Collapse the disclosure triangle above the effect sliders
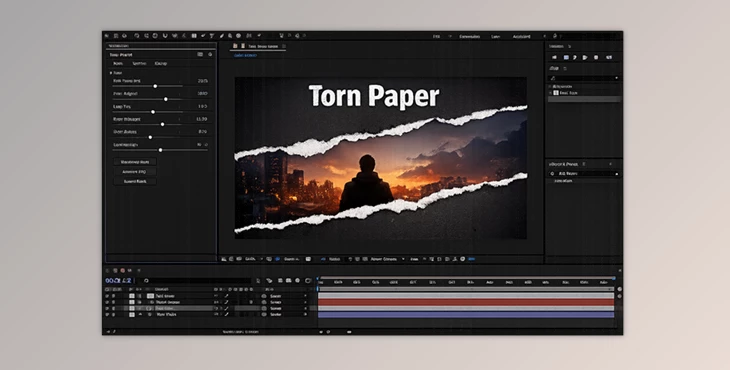 coord(111,73)
